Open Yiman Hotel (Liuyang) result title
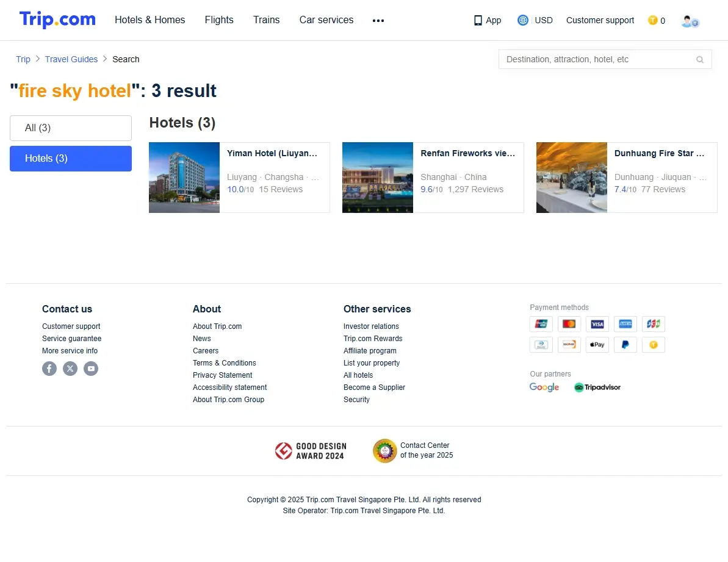 272,153
